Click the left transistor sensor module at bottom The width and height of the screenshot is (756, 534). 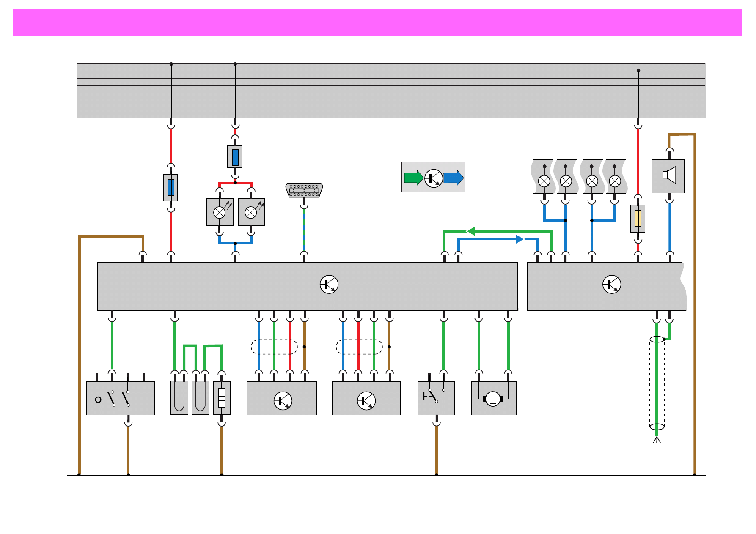tap(282, 398)
